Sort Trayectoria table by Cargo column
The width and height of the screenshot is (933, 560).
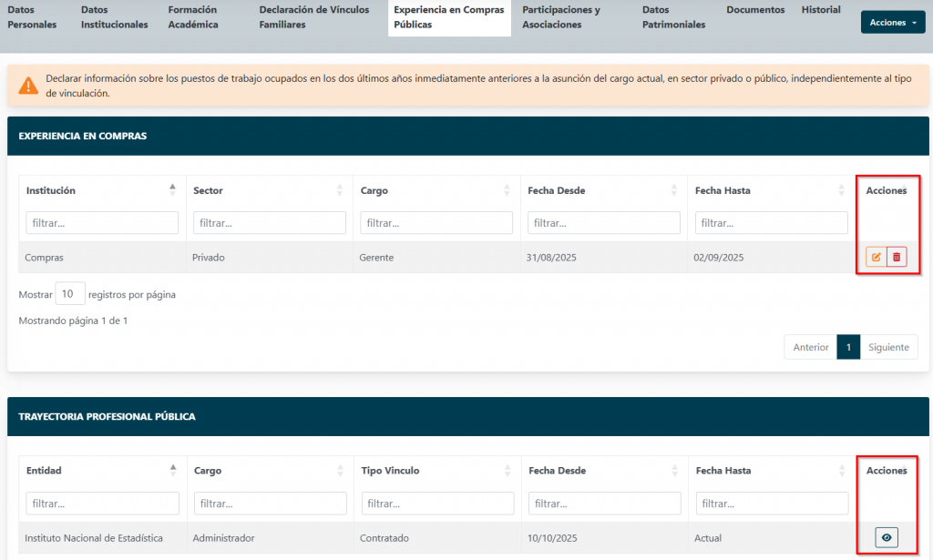[341, 470]
